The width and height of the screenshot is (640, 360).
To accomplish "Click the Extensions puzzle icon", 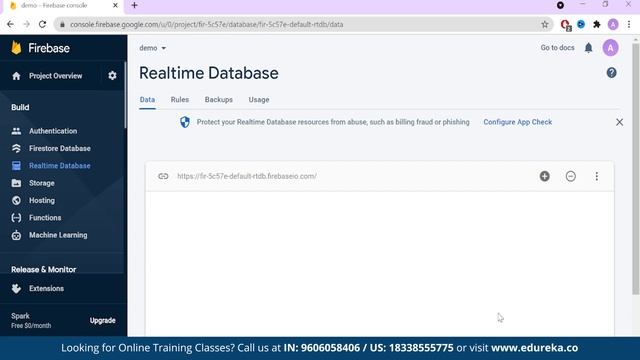I will 16,289.
